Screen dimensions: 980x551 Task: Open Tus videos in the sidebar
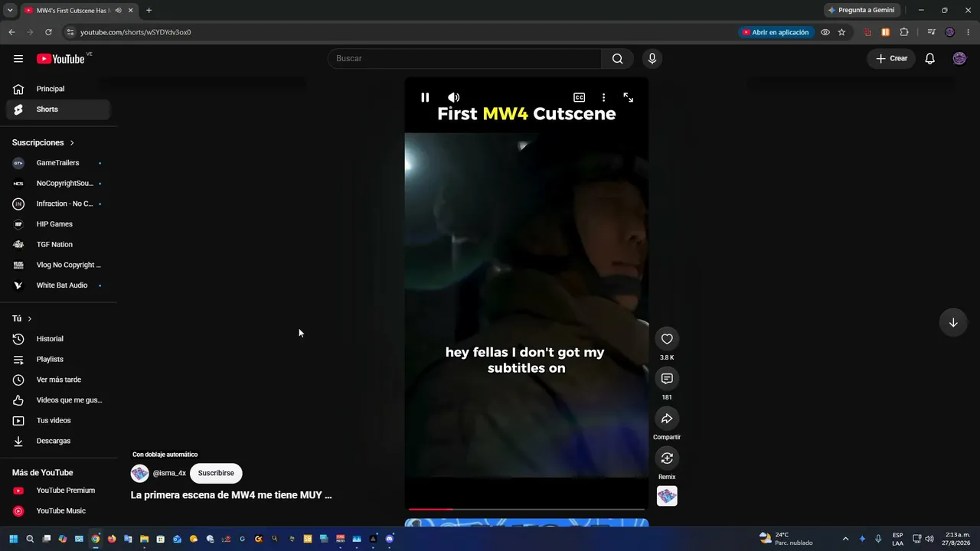[58, 421]
